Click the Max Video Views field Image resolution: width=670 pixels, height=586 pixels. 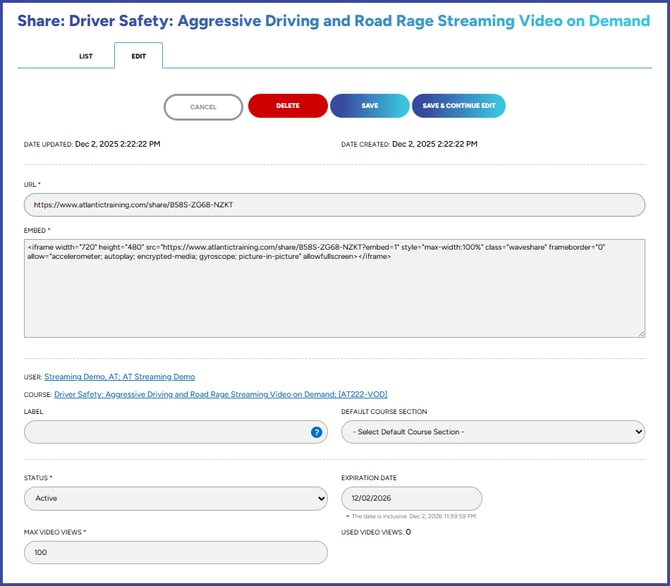(175, 552)
